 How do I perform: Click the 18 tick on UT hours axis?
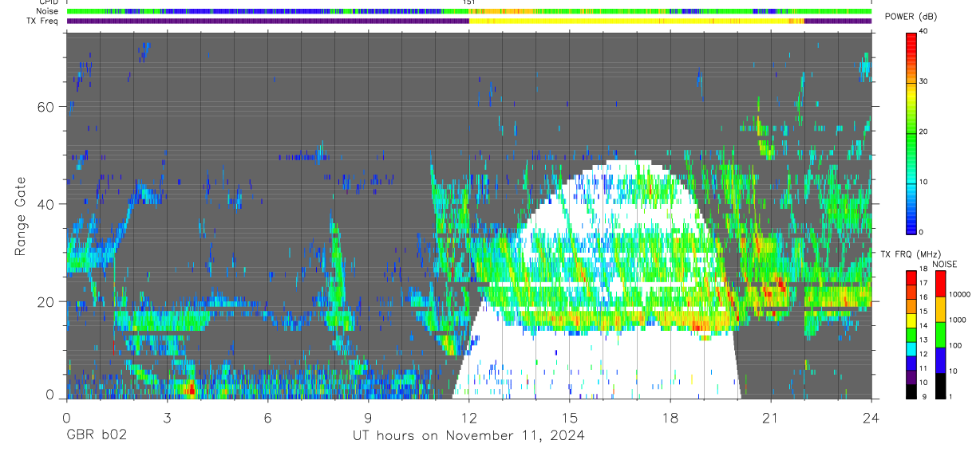[670, 418]
